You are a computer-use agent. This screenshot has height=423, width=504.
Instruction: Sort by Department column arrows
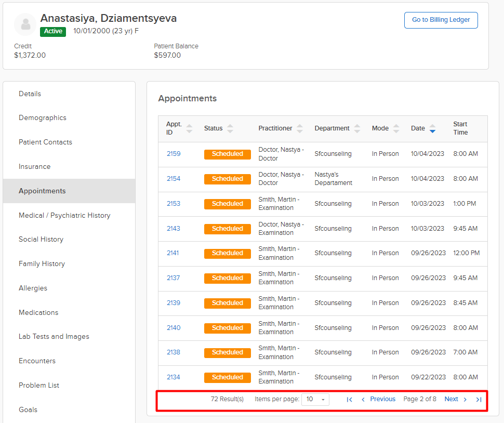(x=357, y=128)
